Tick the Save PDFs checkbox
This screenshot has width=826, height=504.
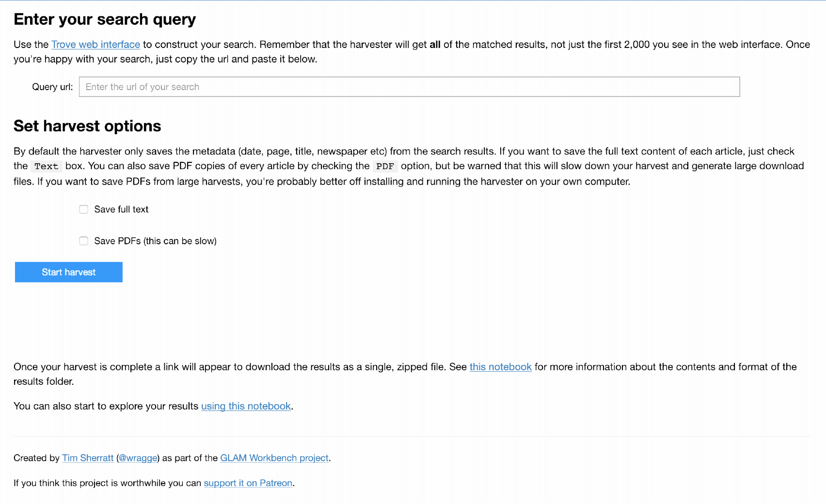[84, 241]
